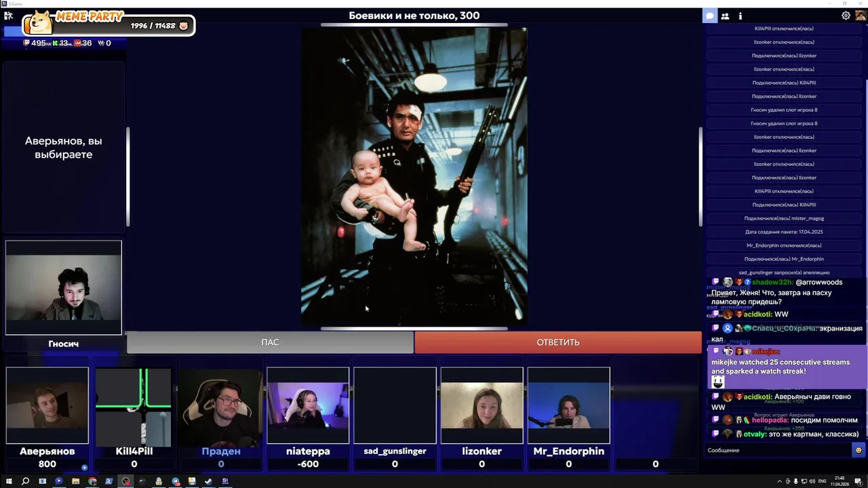This screenshot has height=488, width=868.
Task: Open Chrome from the taskbar
Action: tap(92, 481)
